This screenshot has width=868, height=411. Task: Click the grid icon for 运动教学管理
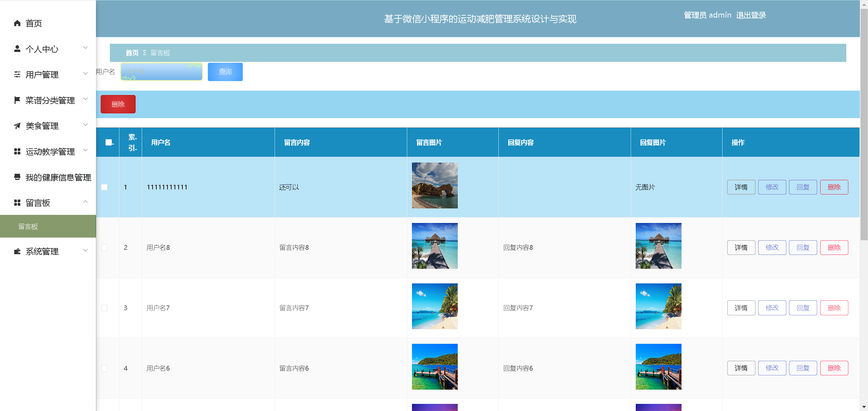pos(17,151)
